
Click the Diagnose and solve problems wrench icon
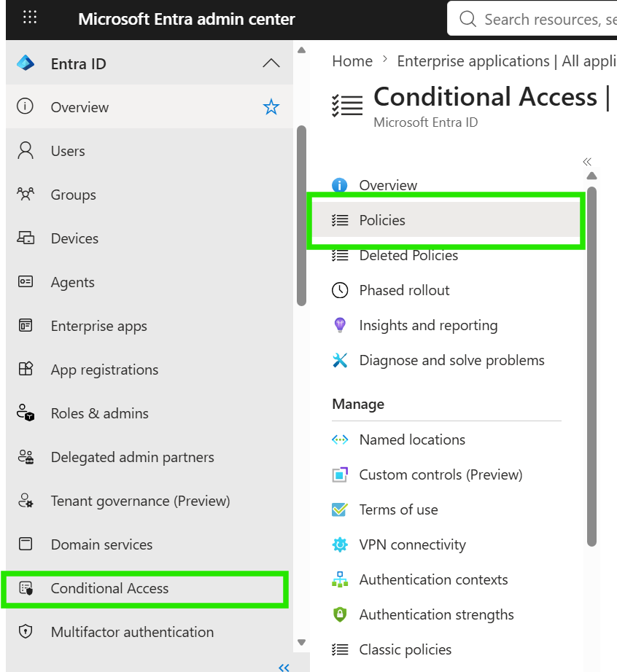coord(340,360)
